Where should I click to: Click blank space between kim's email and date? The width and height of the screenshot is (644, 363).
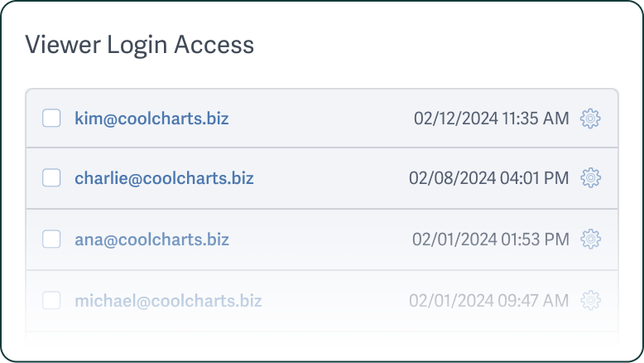pos(321,119)
